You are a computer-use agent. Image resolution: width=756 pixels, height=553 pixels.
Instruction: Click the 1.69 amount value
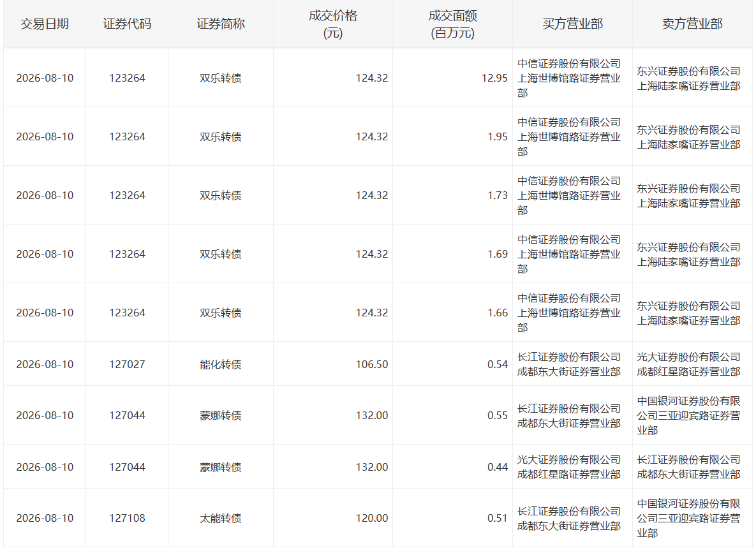tap(498, 254)
